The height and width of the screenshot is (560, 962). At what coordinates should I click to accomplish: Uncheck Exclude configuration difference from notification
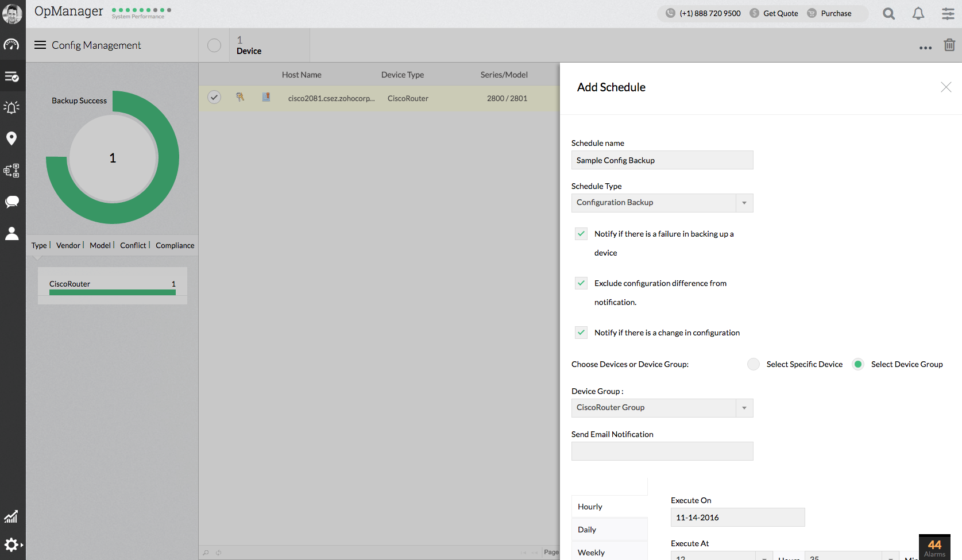[581, 283]
